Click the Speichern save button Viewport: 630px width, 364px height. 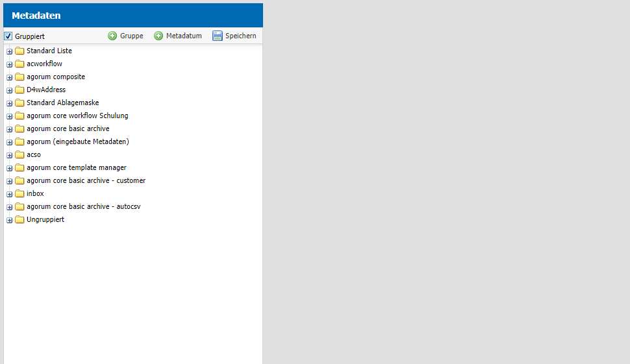pos(234,36)
